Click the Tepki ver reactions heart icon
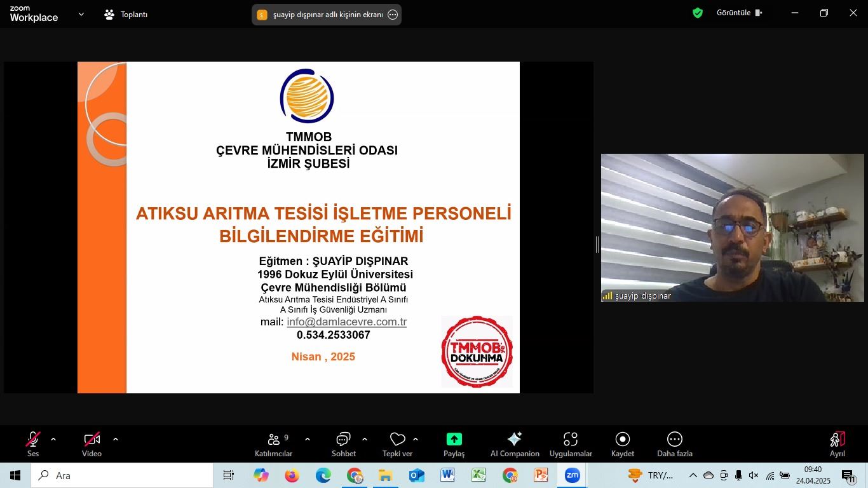Screen dimensions: 868x488 point(397,440)
